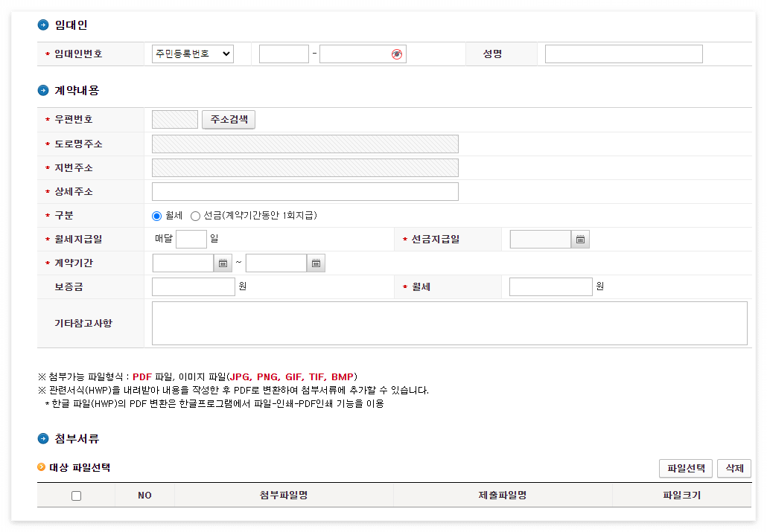
Task: Click the 성명 name input field
Action: pos(623,54)
